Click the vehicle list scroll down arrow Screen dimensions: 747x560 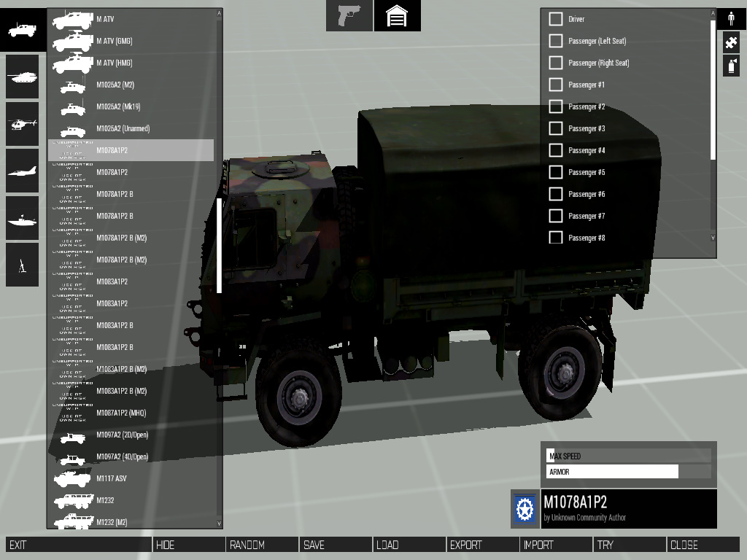[219, 523]
